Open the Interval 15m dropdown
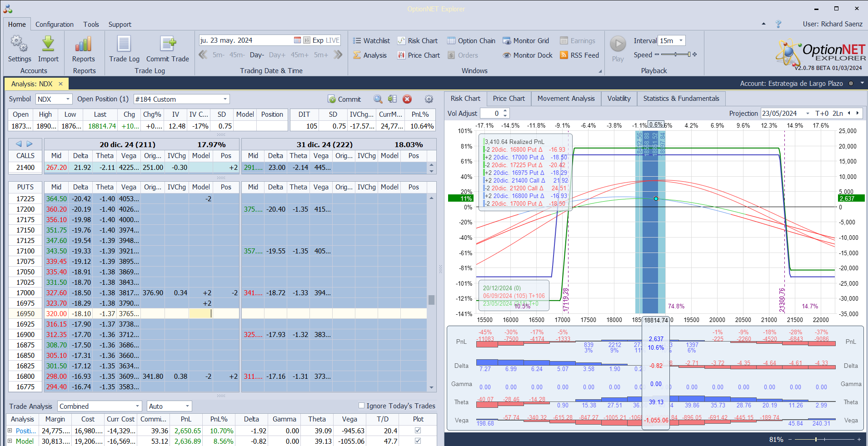Image resolution: width=868 pixels, height=446 pixels. [x=681, y=40]
